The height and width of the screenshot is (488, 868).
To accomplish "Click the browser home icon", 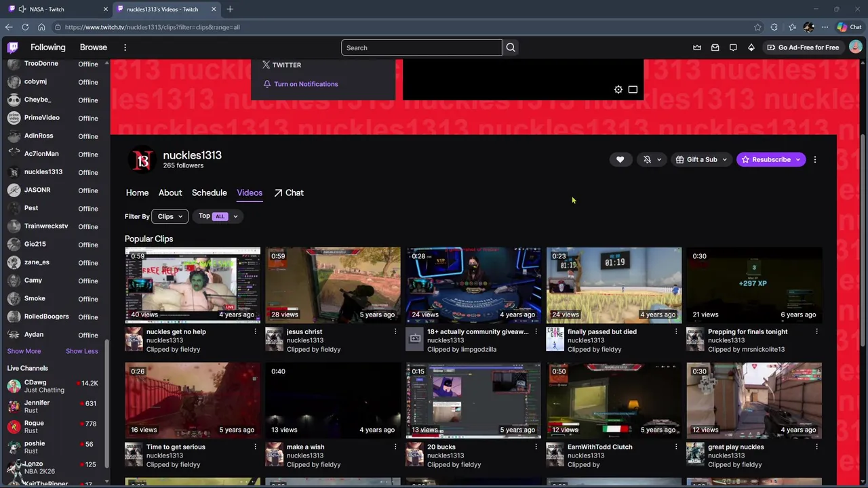I will click(41, 27).
